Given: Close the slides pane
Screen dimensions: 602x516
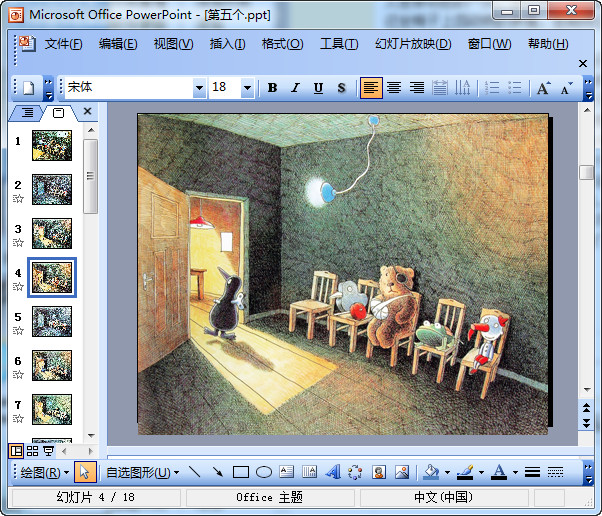Looking at the screenshot, I should 88,111.
